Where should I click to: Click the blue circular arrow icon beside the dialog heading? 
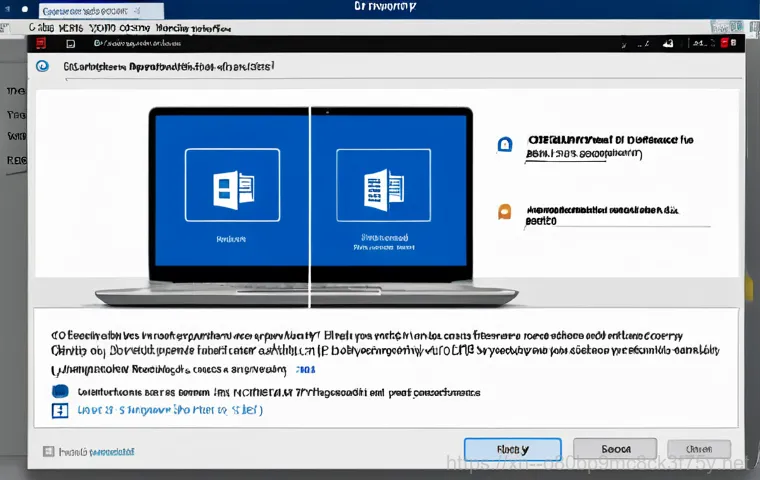pos(43,66)
